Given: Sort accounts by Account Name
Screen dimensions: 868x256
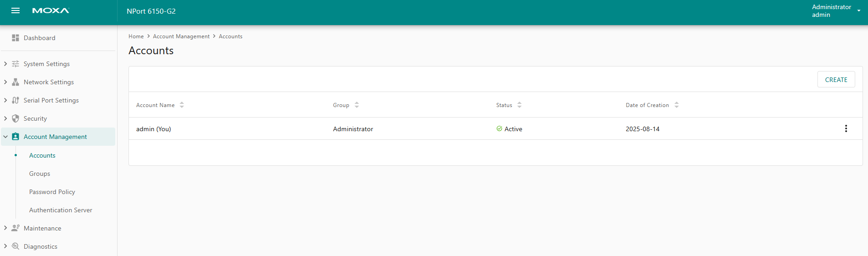Looking at the screenshot, I should point(182,105).
